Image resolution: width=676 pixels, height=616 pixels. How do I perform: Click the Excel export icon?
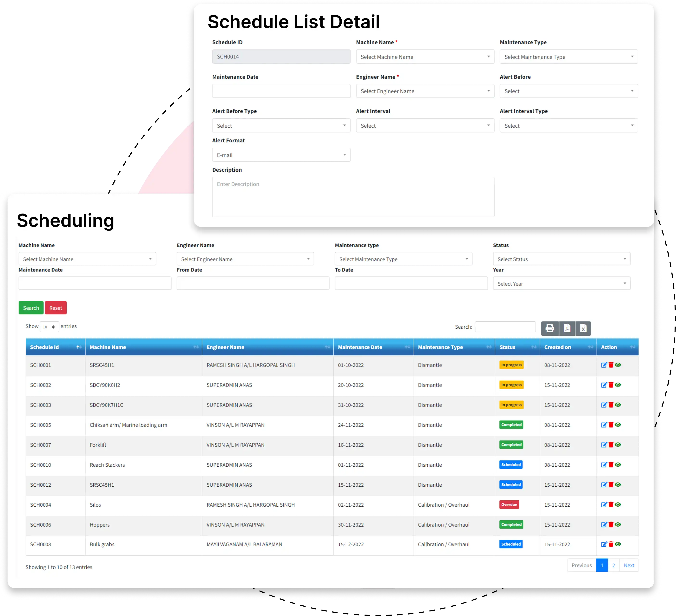click(x=582, y=328)
